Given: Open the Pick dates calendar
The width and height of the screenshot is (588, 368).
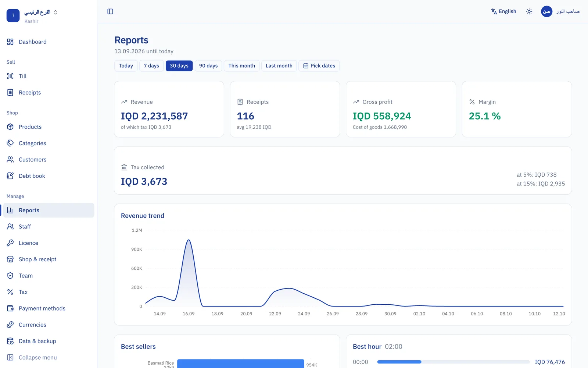Looking at the screenshot, I should 319,66.
